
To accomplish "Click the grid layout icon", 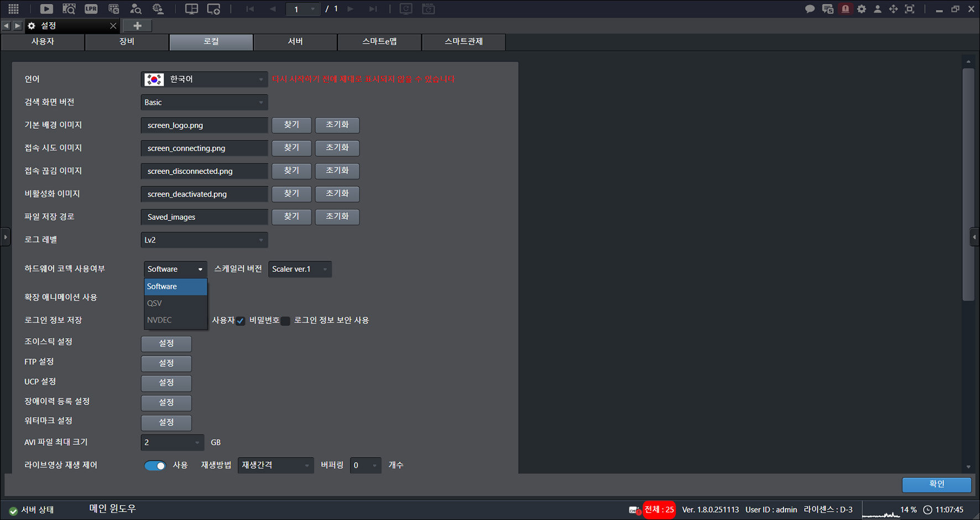I will click(13, 9).
